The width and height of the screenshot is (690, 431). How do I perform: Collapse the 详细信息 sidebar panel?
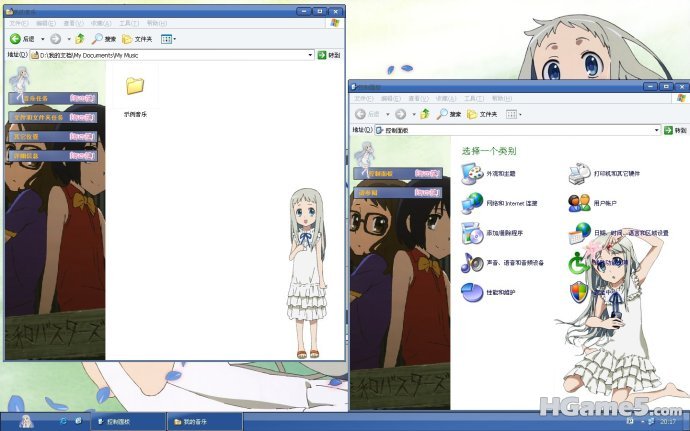click(53, 156)
